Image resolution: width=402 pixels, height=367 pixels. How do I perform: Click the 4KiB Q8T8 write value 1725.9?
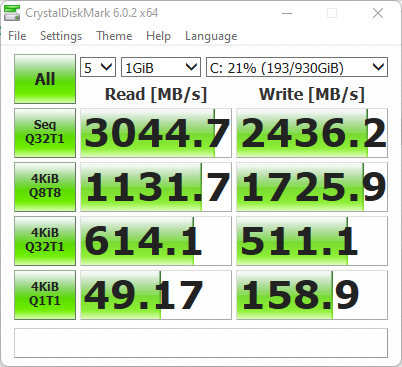coord(312,187)
